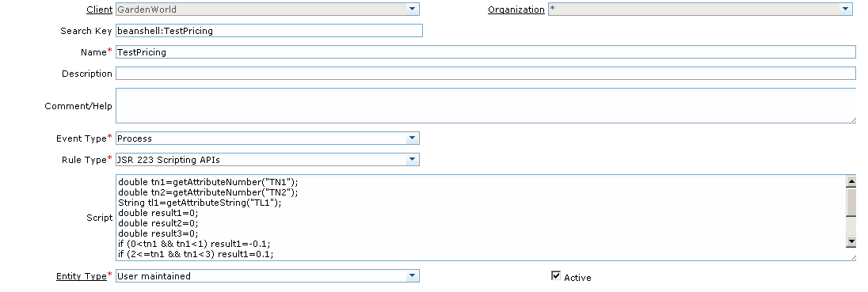Click the Script area resize grip
Screen dimensions: 868x292
click(852, 256)
